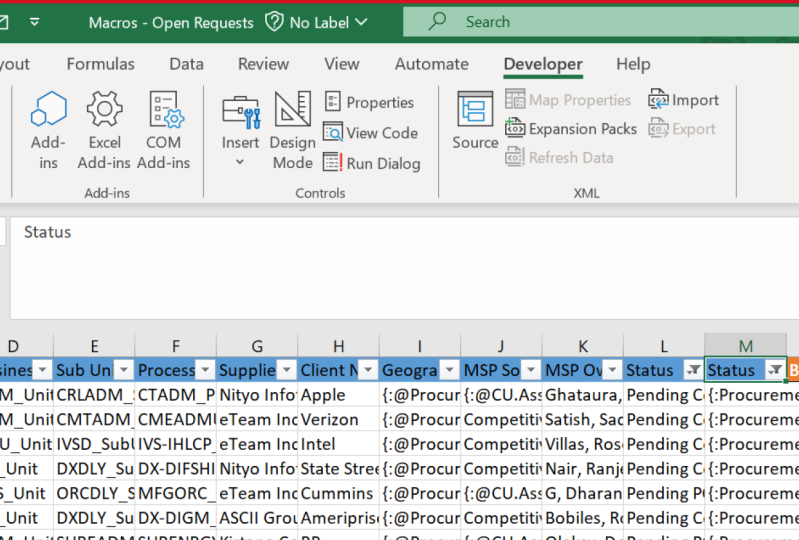799x540 pixels.
Task: Click Export XML data
Action: [682, 129]
